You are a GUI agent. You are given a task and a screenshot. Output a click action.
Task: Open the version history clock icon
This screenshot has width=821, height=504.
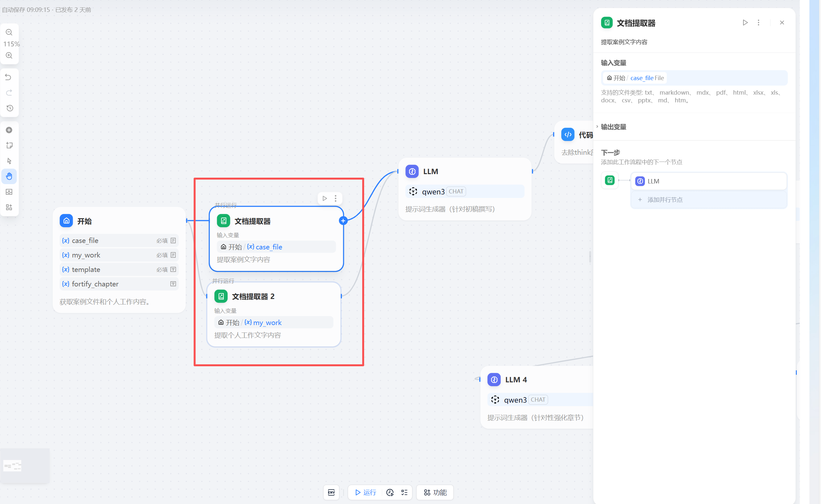point(9,108)
